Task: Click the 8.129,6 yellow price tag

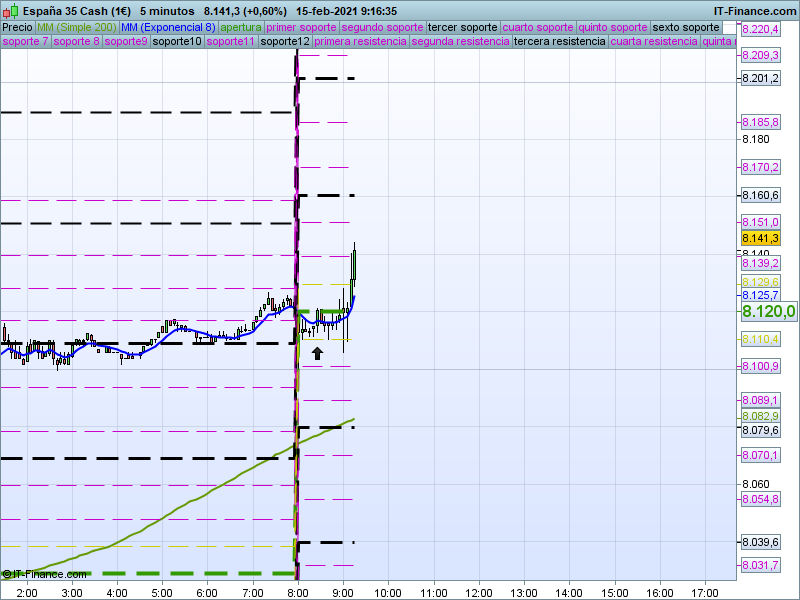Action: click(x=760, y=282)
